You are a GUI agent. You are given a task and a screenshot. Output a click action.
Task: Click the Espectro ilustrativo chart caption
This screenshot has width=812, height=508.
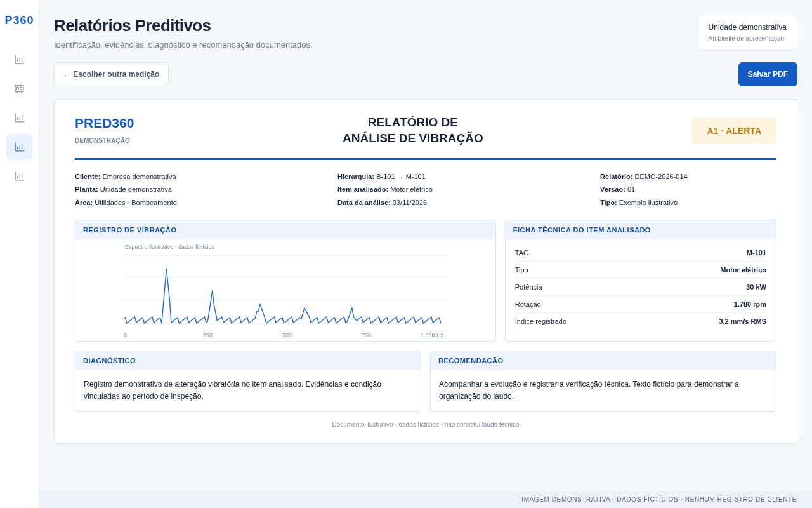click(x=169, y=247)
